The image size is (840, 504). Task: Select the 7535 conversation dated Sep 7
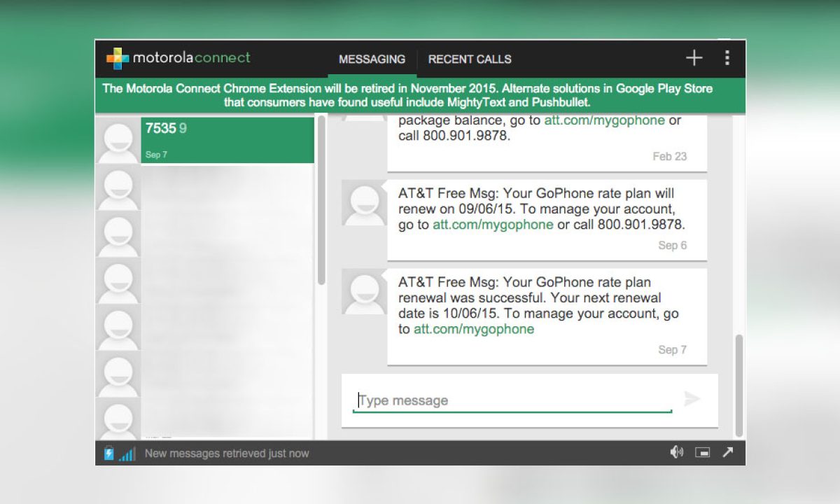click(227, 140)
